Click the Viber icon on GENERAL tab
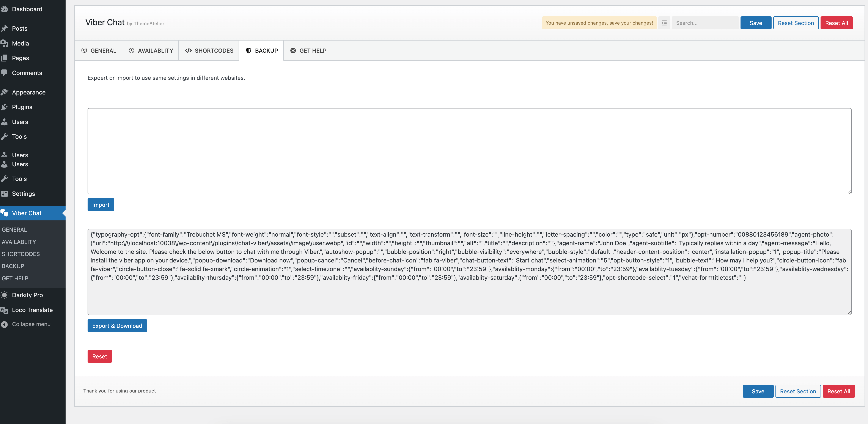Screen dimensions: 868x424 click(84, 50)
